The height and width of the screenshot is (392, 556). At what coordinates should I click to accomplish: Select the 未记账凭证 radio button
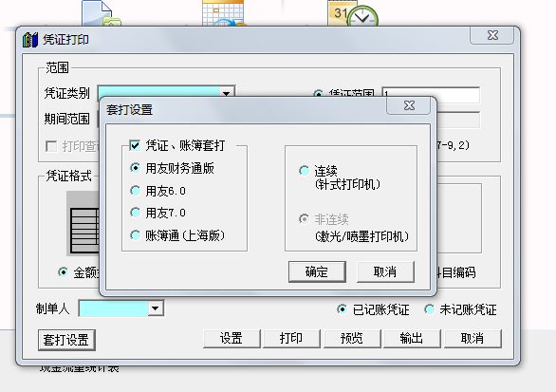point(430,309)
